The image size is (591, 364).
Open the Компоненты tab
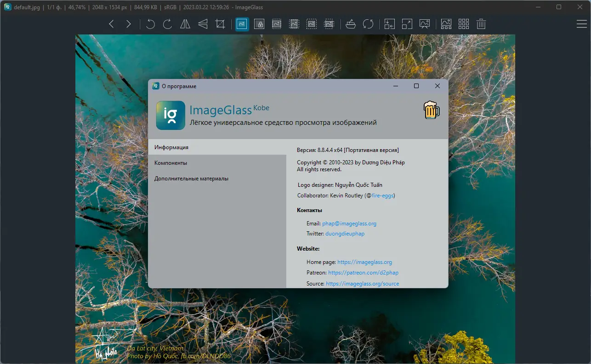pos(217,163)
